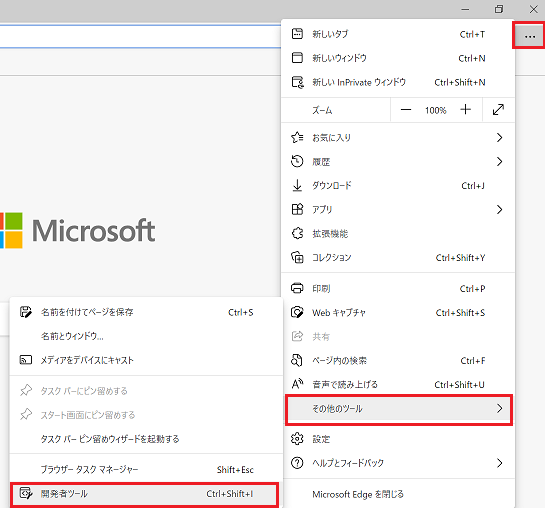Screen dimensions: 545x508
Task: Click the Collections icon
Action: 297,257
